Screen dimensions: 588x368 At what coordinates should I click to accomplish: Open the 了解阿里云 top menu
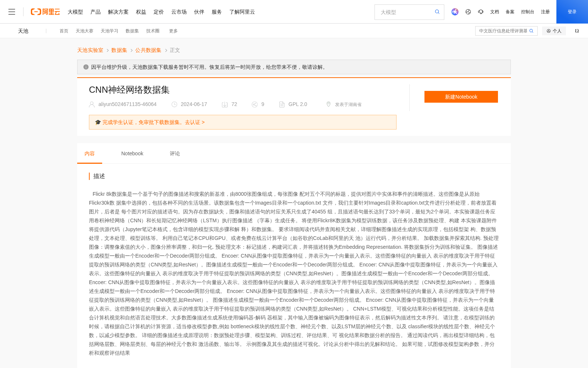coord(242,12)
